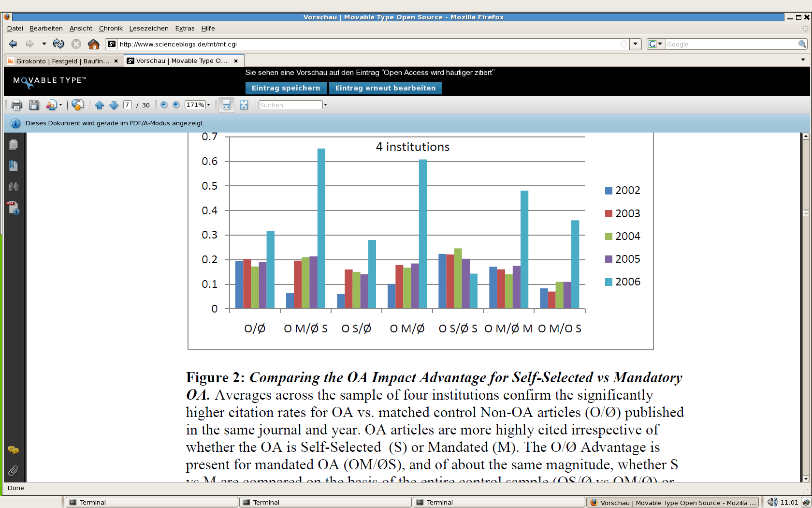The height and width of the screenshot is (508, 812).
Task: Open the zoom level dropdown showing 171%
Action: pos(208,105)
